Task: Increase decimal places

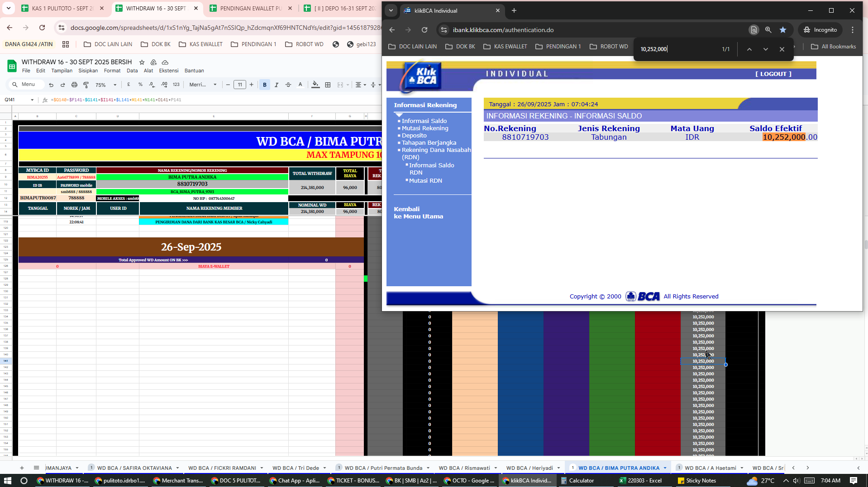Action: click(x=164, y=85)
